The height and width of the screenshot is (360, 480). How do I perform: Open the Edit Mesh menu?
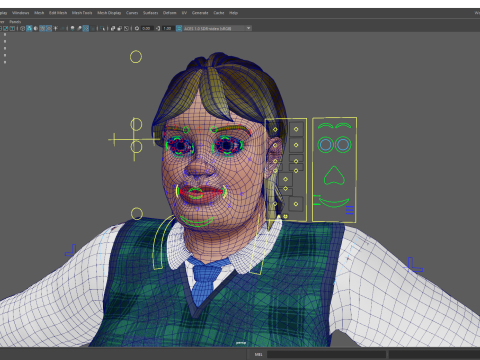point(58,13)
